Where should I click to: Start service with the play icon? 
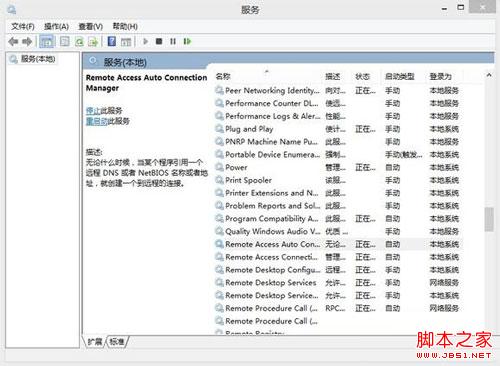coord(145,41)
